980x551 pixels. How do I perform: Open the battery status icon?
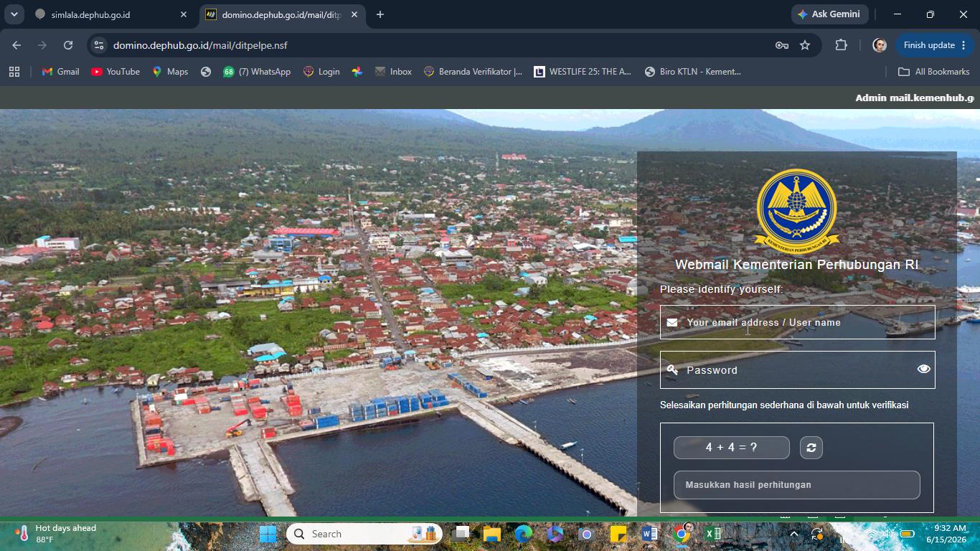click(x=907, y=534)
